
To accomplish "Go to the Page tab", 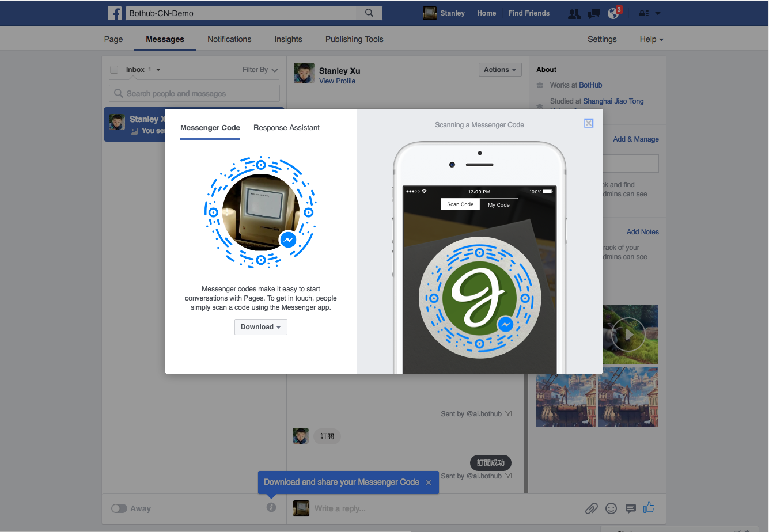I will point(113,39).
